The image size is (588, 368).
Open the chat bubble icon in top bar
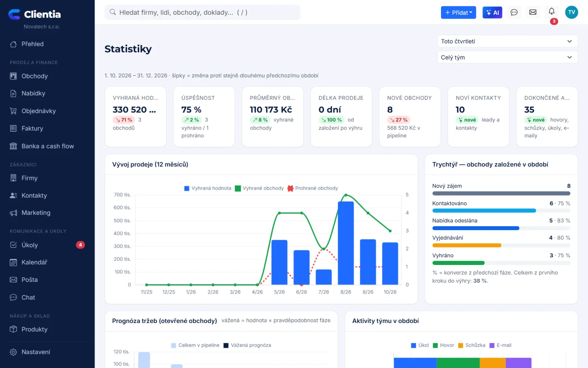[x=514, y=13]
